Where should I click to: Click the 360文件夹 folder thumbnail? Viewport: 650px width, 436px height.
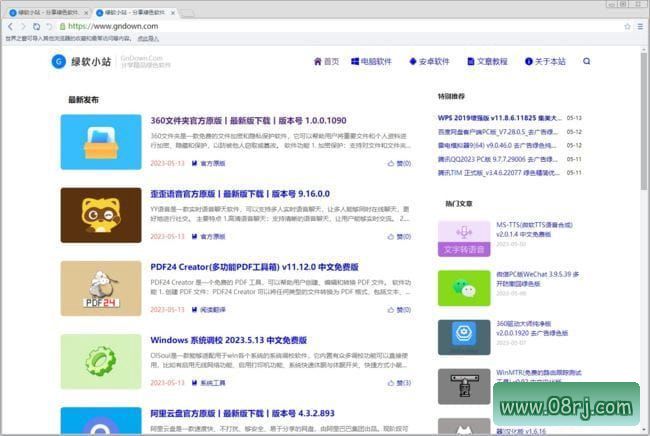coord(101,142)
